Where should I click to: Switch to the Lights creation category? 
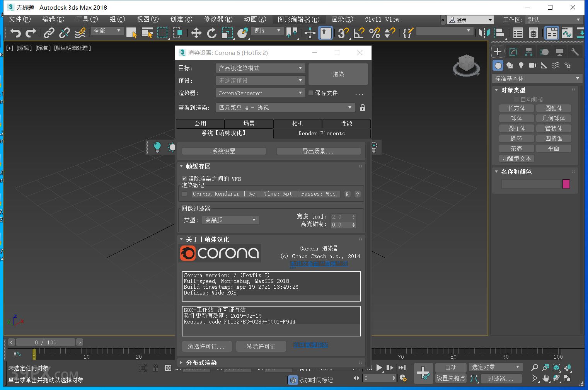(x=521, y=65)
